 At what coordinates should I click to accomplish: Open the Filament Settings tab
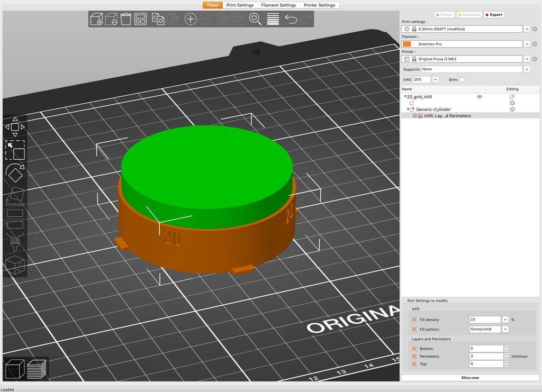(278, 5)
